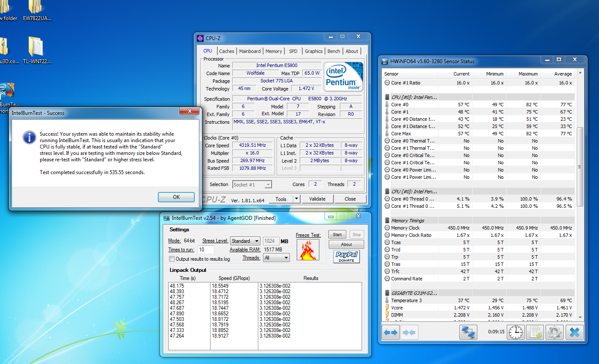
Task: Switch to the Caches tab in CPU-Z
Action: [227, 51]
